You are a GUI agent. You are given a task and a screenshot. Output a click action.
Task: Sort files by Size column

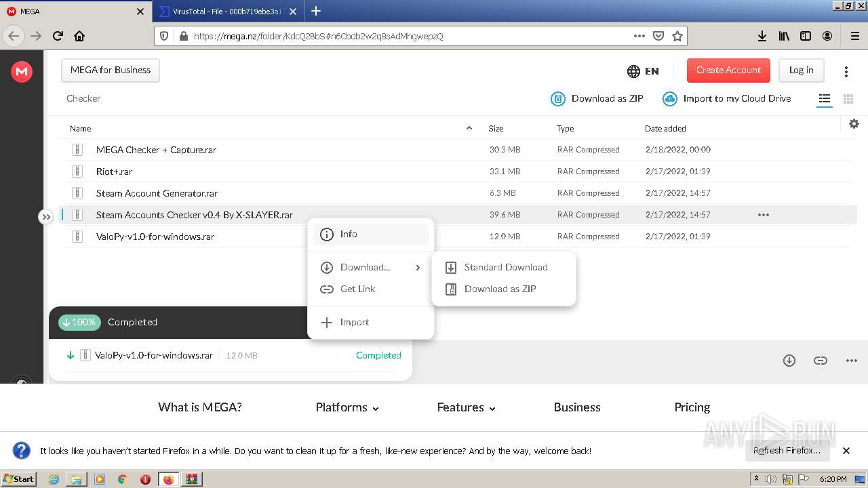[496, 128]
